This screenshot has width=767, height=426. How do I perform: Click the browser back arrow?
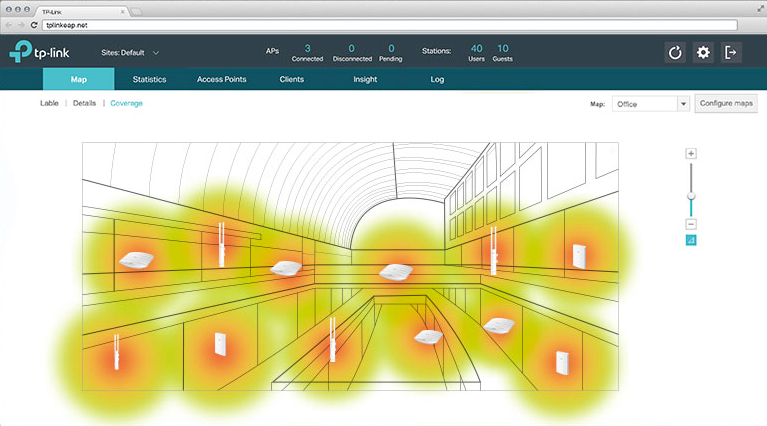(9, 25)
